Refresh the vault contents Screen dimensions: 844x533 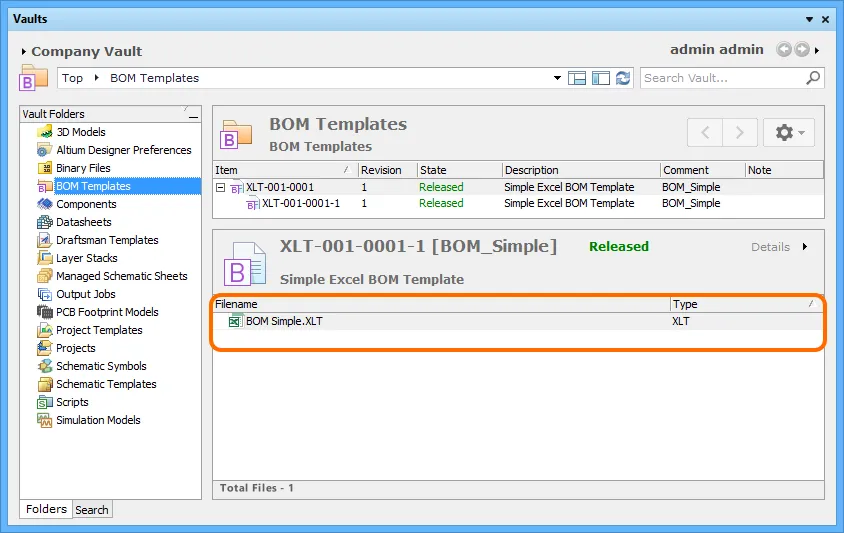[623, 78]
